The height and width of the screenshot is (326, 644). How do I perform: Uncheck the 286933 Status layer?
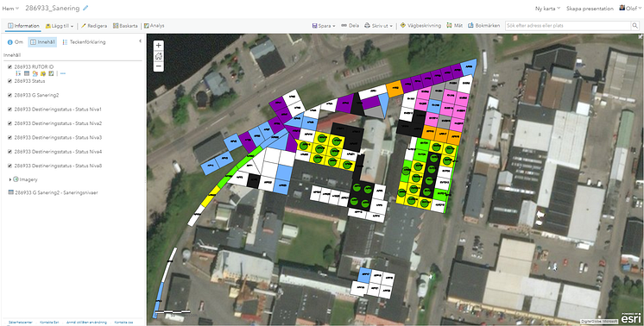[9, 81]
